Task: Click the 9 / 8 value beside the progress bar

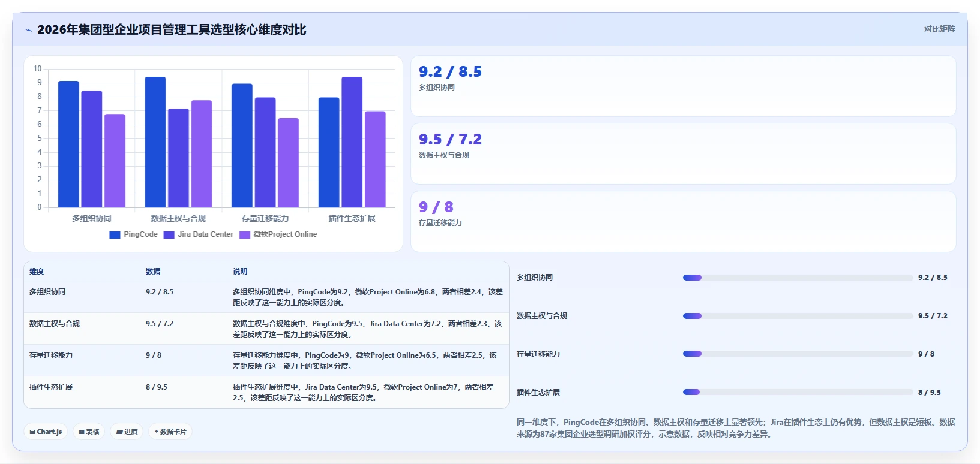Action: 926,354
